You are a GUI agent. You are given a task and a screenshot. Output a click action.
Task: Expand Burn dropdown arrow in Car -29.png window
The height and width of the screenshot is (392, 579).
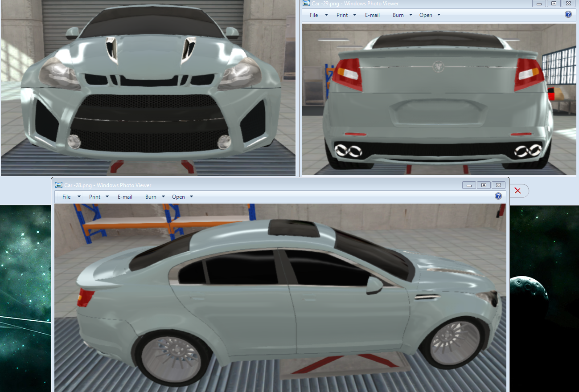(411, 15)
